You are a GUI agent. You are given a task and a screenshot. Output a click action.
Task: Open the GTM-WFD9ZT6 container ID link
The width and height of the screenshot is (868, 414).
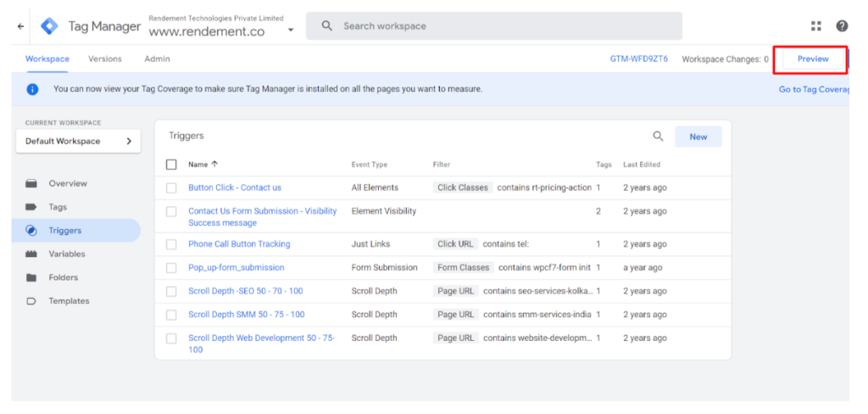pyautogui.click(x=639, y=59)
